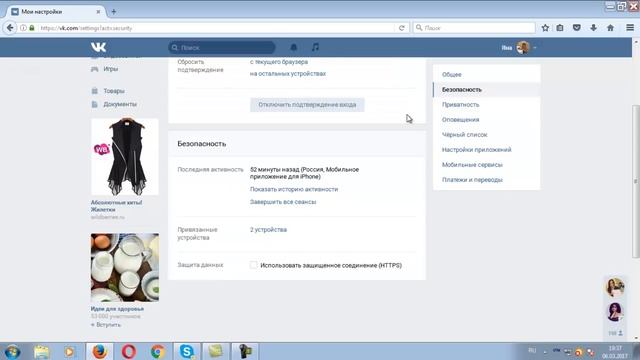Open Skype from taskbar
The width and height of the screenshot is (640, 360).
pyautogui.click(x=187, y=351)
